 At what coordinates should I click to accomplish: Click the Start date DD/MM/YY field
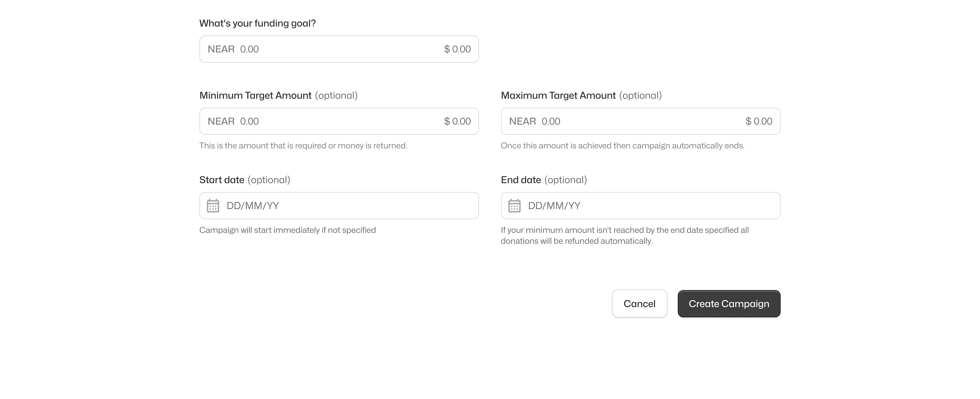tap(342, 206)
